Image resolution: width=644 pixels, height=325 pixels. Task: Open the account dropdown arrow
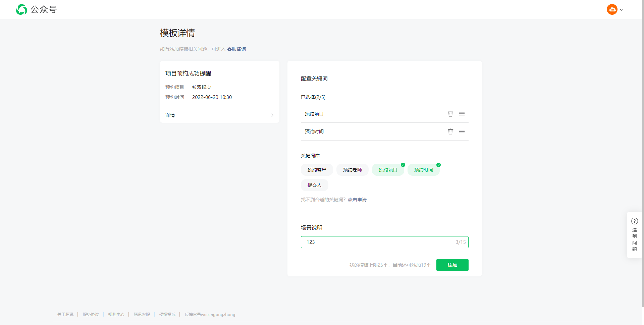622,10
